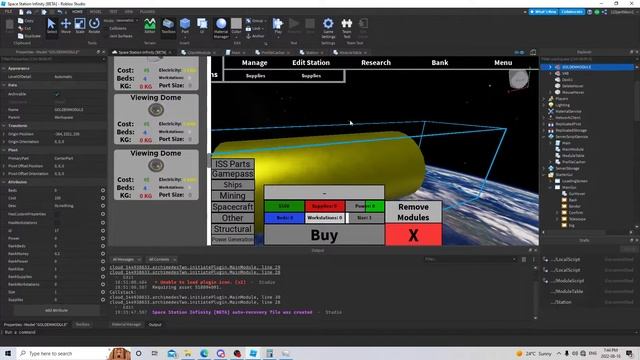Click the view selector gizmo in viewport
This screenshot has height=360, width=640.
point(519,80)
